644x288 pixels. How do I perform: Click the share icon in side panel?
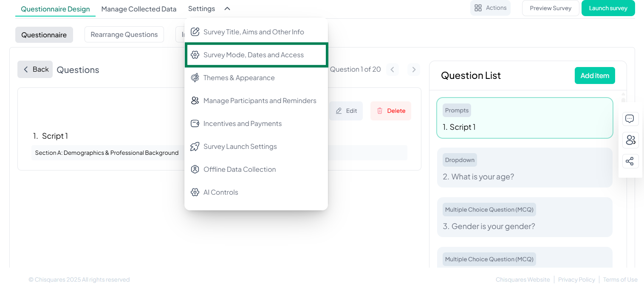click(x=630, y=161)
